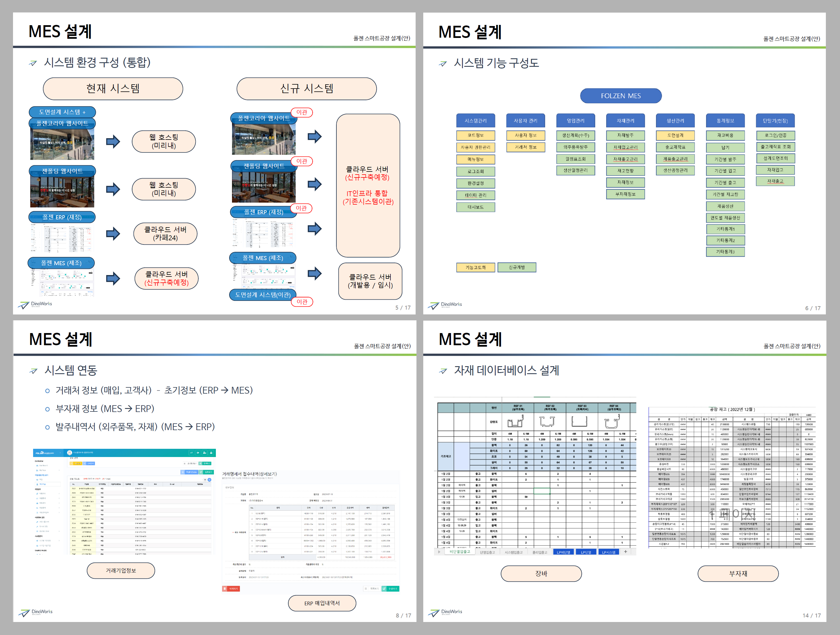Image resolution: width=840 pixels, height=635 pixels.
Task: Click the red 삭제하기 delete button
Action: pos(231,589)
